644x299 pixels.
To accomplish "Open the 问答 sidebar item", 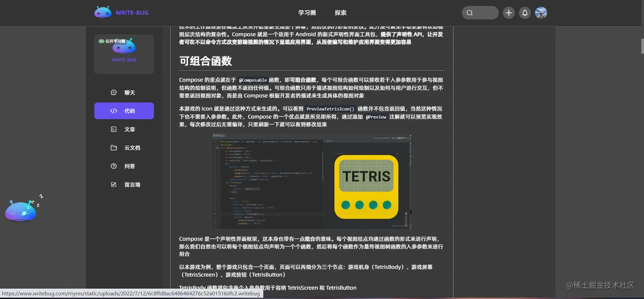I will point(124,166).
